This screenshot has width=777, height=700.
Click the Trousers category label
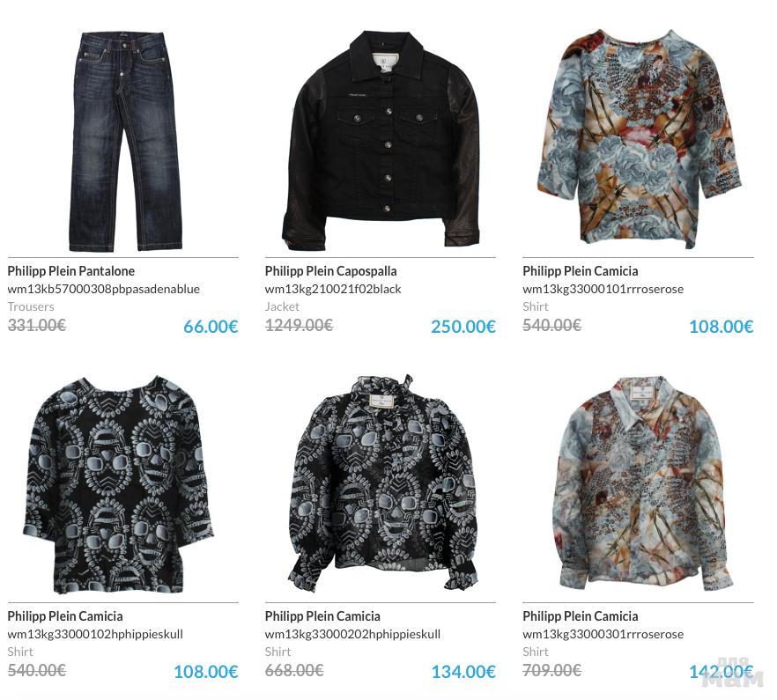(31, 306)
